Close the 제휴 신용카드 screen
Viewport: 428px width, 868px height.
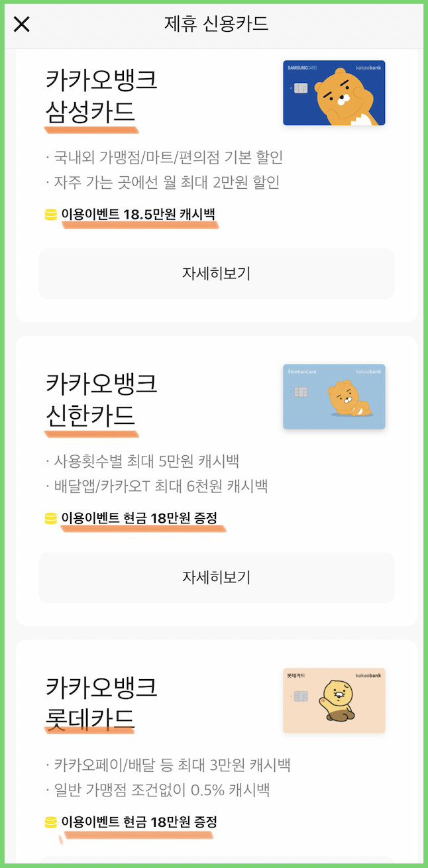click(22, 24)
